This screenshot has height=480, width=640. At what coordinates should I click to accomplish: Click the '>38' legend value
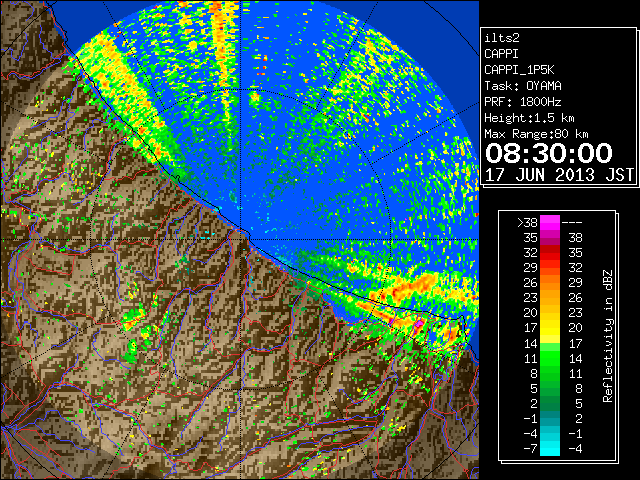click(x=527, y=223)
